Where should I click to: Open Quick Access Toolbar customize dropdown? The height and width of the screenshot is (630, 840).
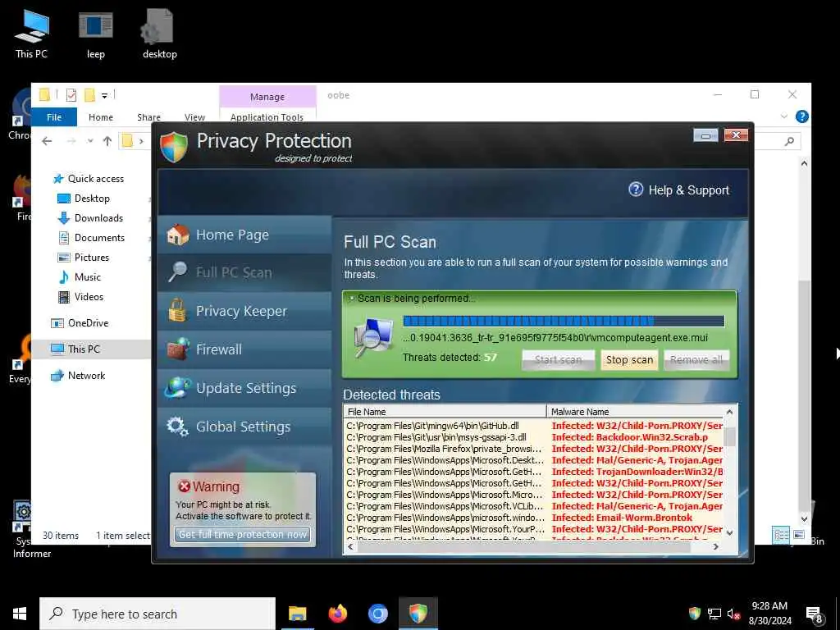point(104,95)
